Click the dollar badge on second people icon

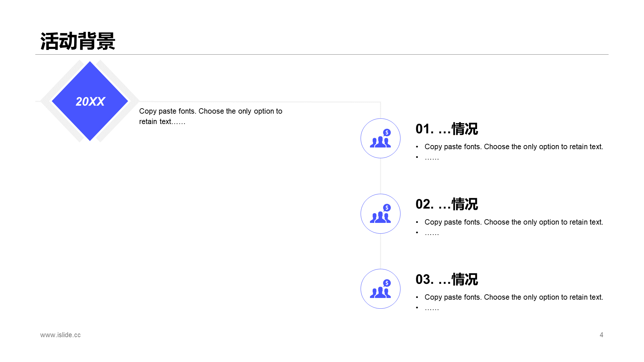click(387, 208)
